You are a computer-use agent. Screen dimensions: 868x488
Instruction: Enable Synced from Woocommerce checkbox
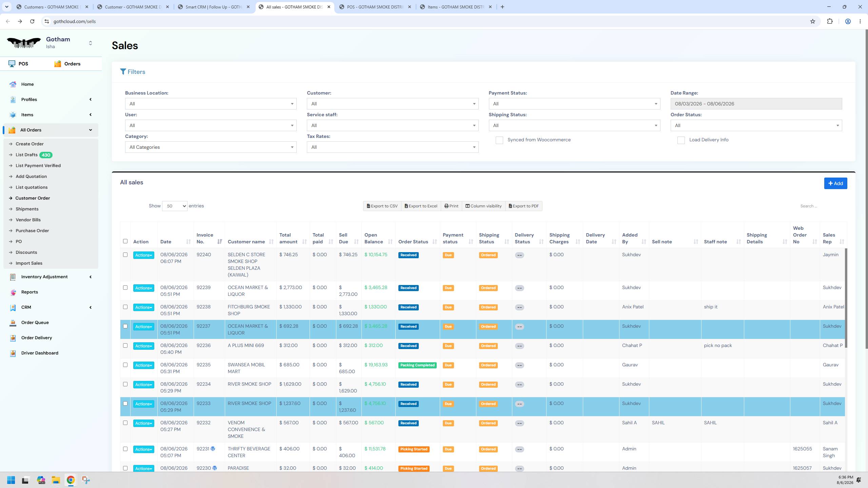[499, 140]
